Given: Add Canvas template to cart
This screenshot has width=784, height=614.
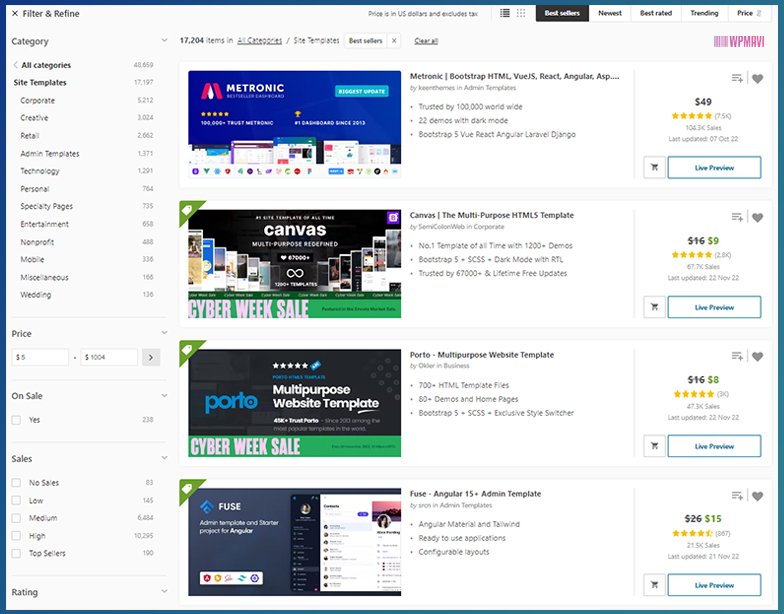Looking at the screenshot, I should click(x=654, y=307).
